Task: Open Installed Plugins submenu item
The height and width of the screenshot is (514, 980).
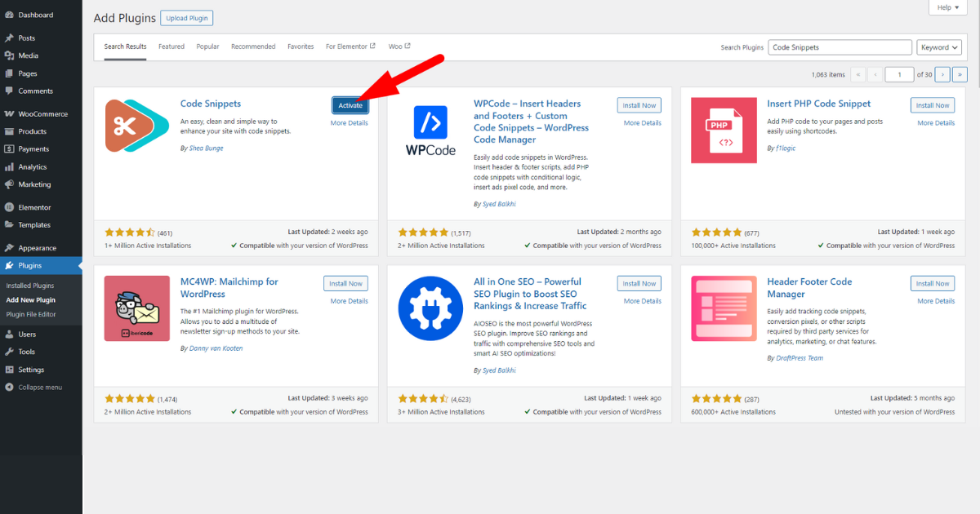Action: (x=30, y=286)
